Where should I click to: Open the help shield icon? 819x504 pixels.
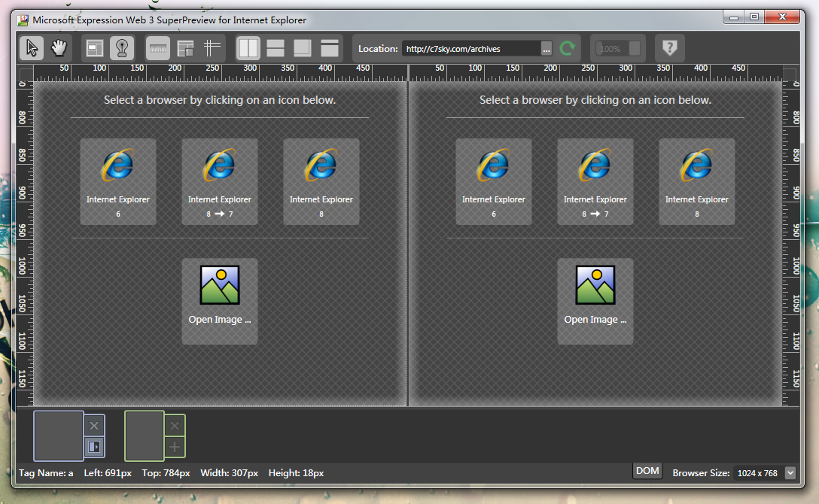pyautogui.click(x=670, y=48)
